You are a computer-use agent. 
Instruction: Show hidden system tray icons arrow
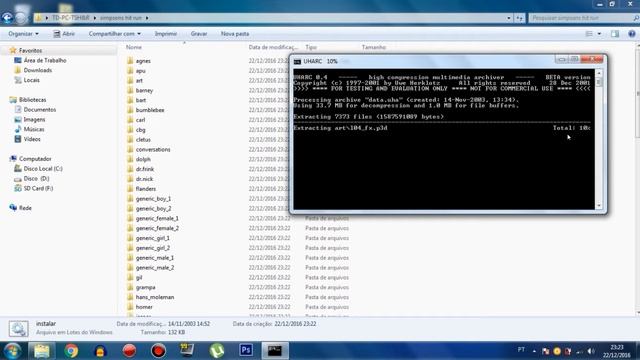pos(534,351)
